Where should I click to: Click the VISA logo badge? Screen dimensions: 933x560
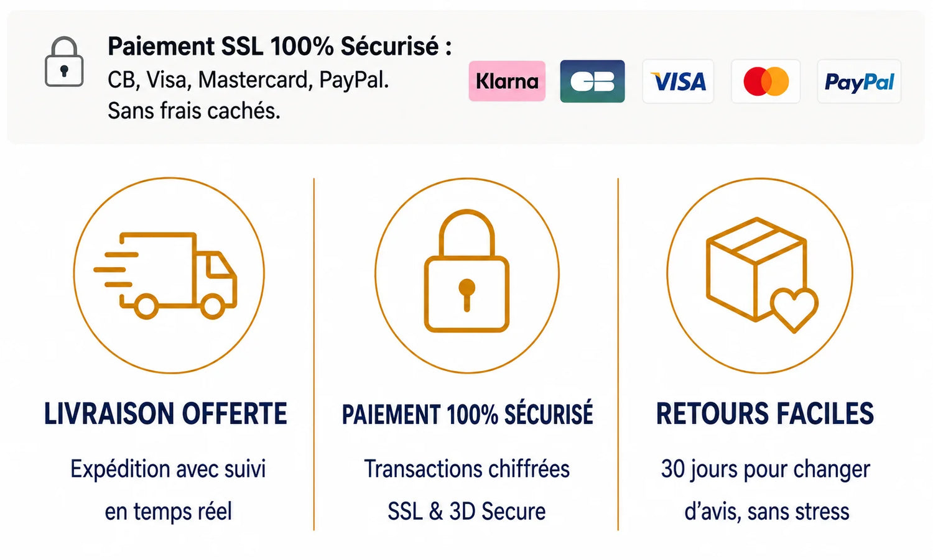678,81
